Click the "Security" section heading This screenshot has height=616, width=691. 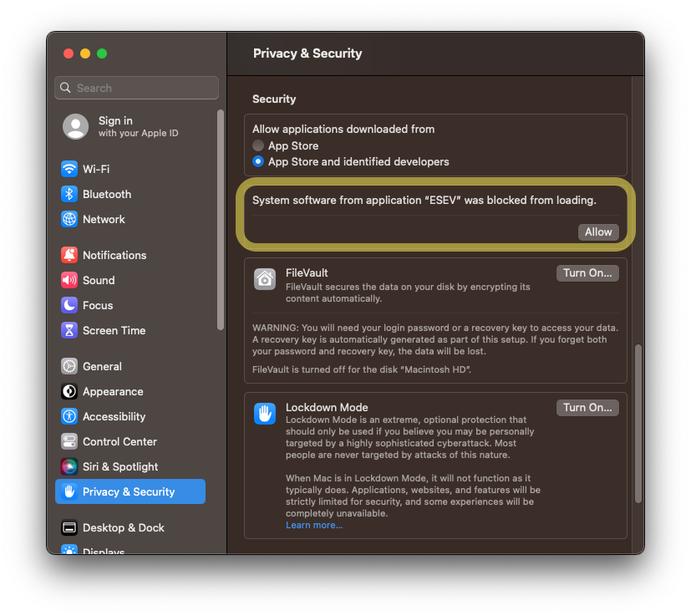274,99
